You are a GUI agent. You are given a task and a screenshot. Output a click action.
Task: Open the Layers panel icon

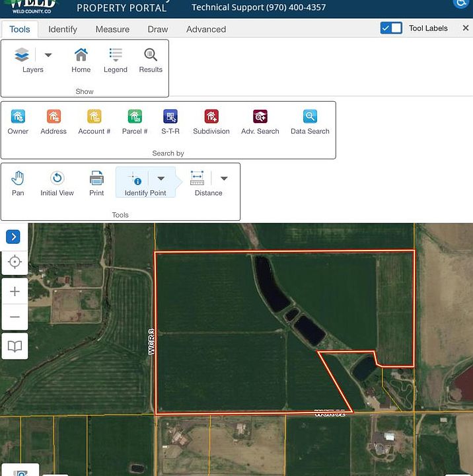22,55
